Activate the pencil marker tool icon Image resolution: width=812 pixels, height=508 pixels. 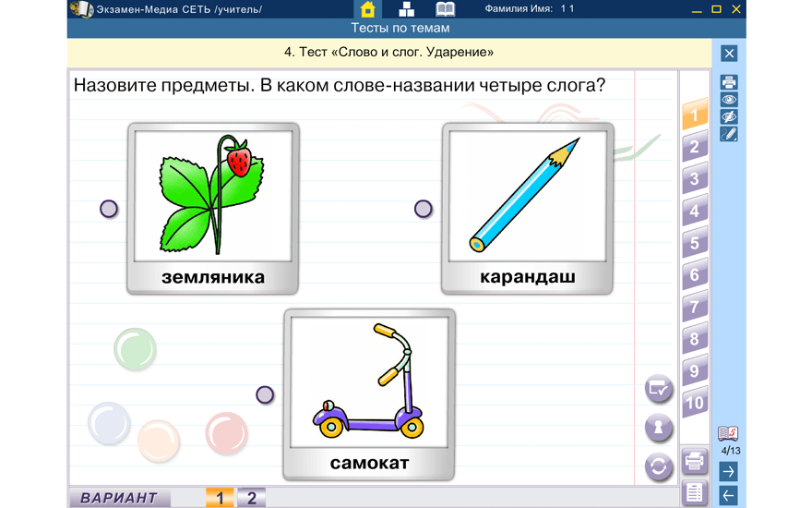[729, 134]
